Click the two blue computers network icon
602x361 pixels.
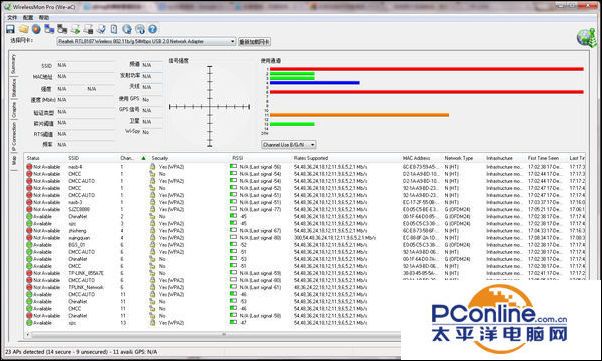pos(49,29)
